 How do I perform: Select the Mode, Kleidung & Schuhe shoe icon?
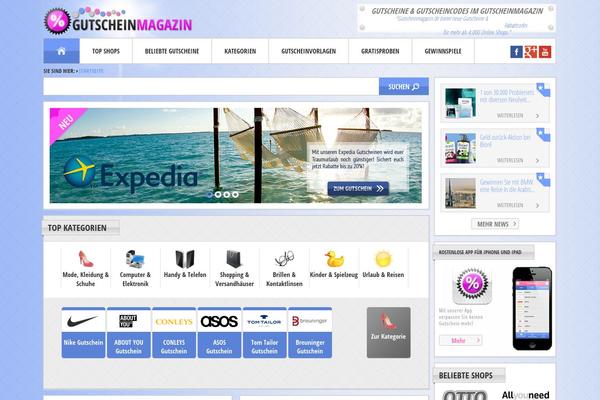coord(85,259)
